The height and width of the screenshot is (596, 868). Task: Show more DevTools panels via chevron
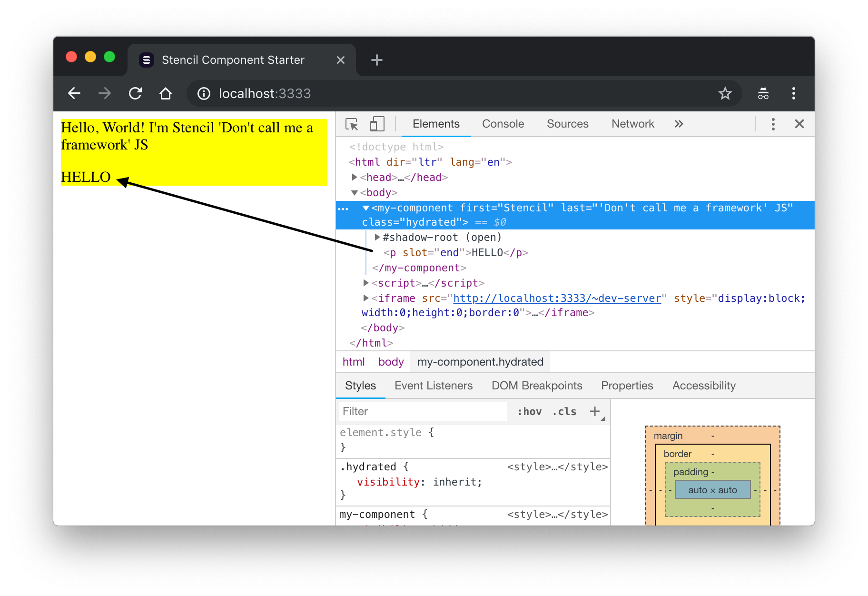coord(679,124)
